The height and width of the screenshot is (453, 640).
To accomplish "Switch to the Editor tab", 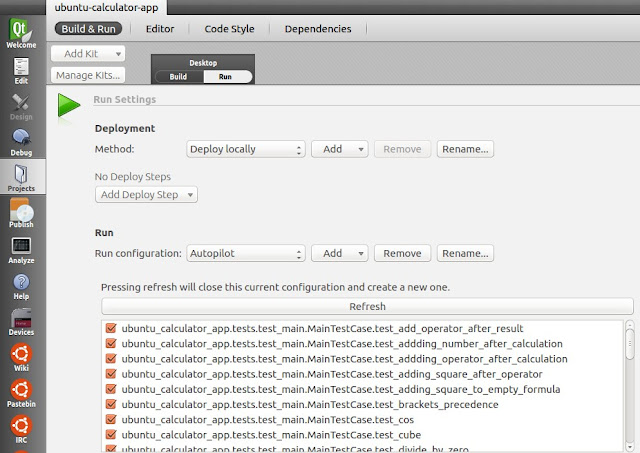I will click(x=160, y=29).
